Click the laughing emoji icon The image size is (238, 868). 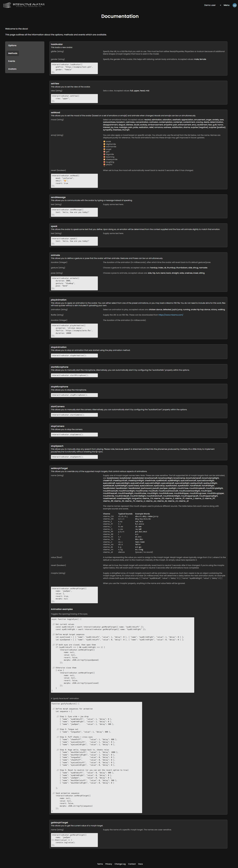104,162
